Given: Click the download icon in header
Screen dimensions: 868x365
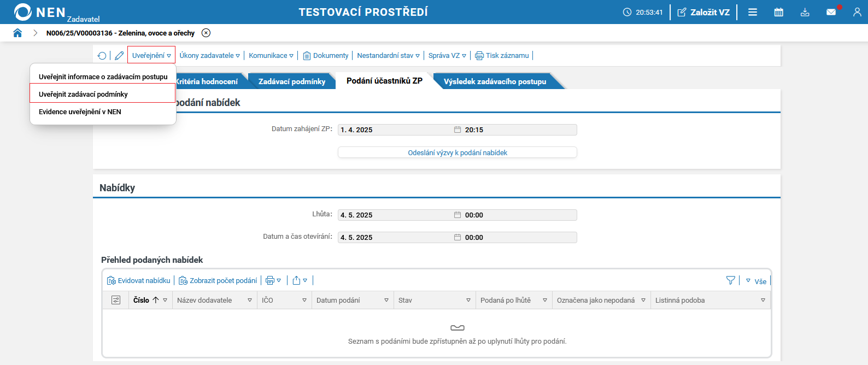Looking at the screenshot, I should coord(805,12).
